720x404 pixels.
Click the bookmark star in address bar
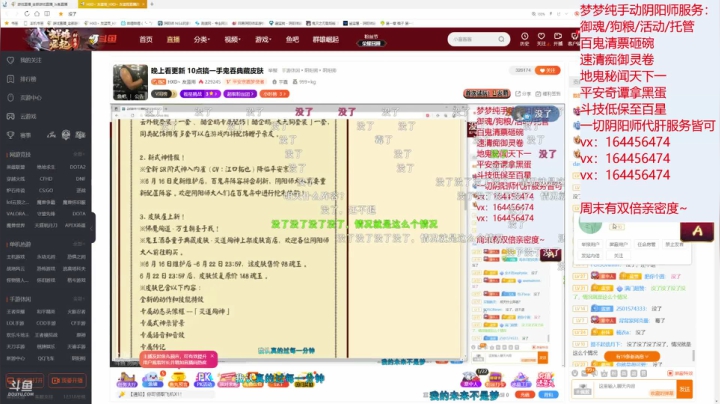[61, 14]
